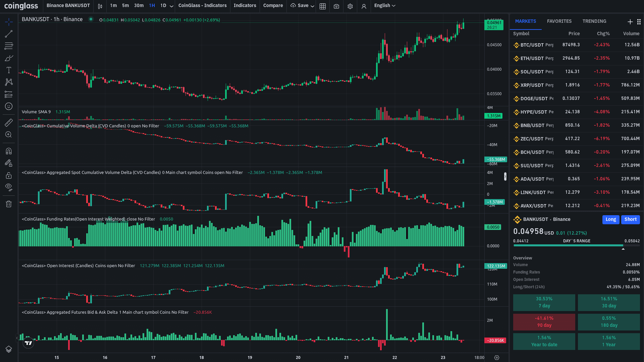
Task: Toggle hide all drawings eye icon
Action: 9,187
